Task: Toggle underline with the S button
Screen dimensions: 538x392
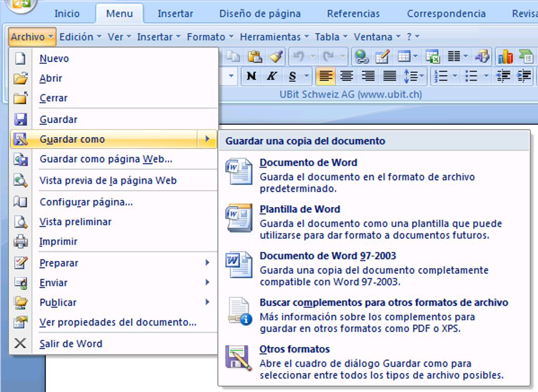Action: point(292,76)
